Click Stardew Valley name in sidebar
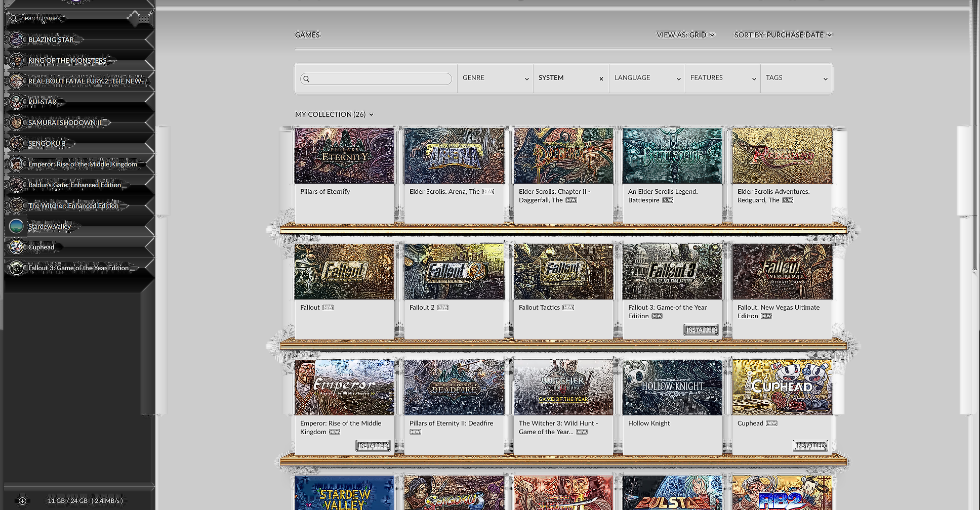The height and width of the screenshot is (510, 980). pos(50,226)
